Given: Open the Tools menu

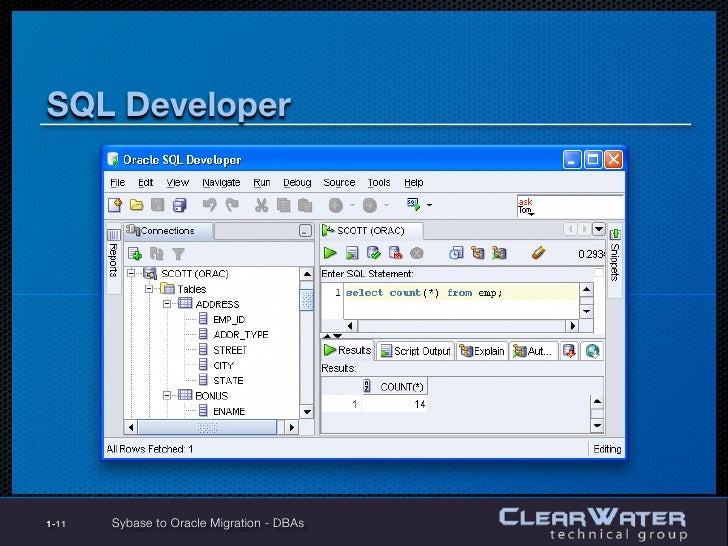Looking at the screenshot, I should coord(379,182).
